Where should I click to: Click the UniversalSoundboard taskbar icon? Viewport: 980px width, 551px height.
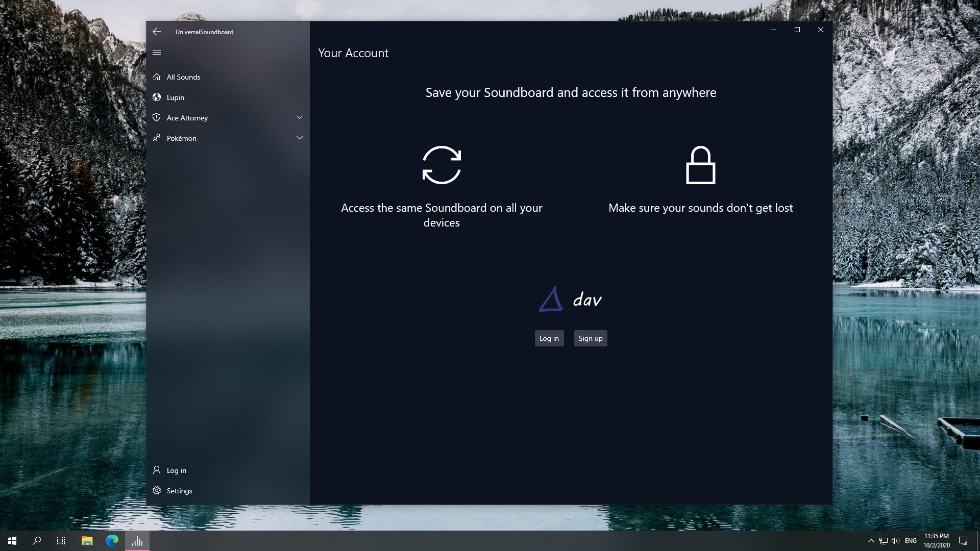[137, 541]
